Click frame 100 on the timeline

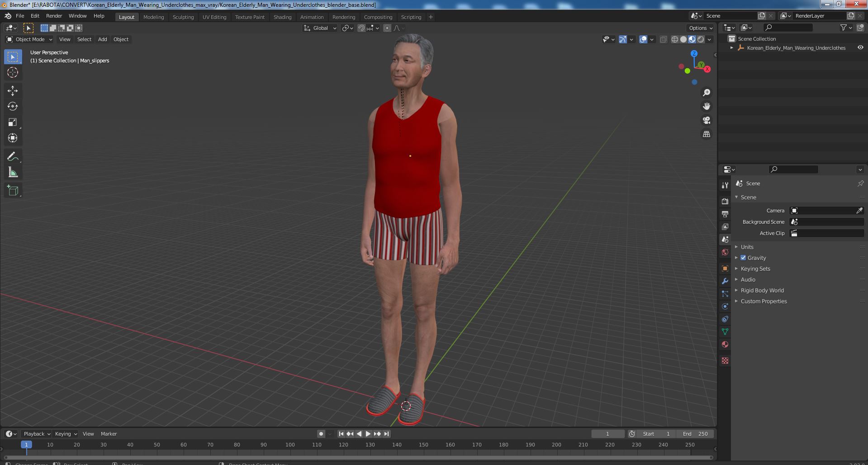click(290, 445)
